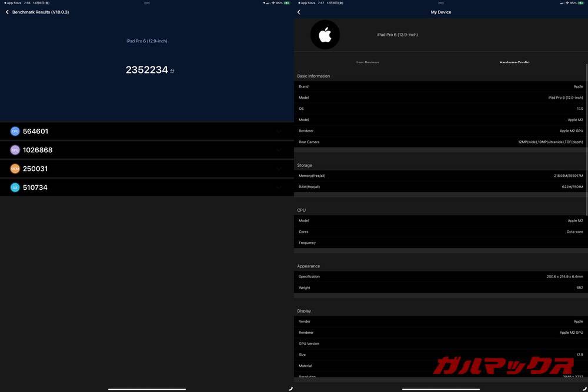The height and width of the screenshot is (392, 588).
Task: Select the CPU score icon
Action: 15,130
